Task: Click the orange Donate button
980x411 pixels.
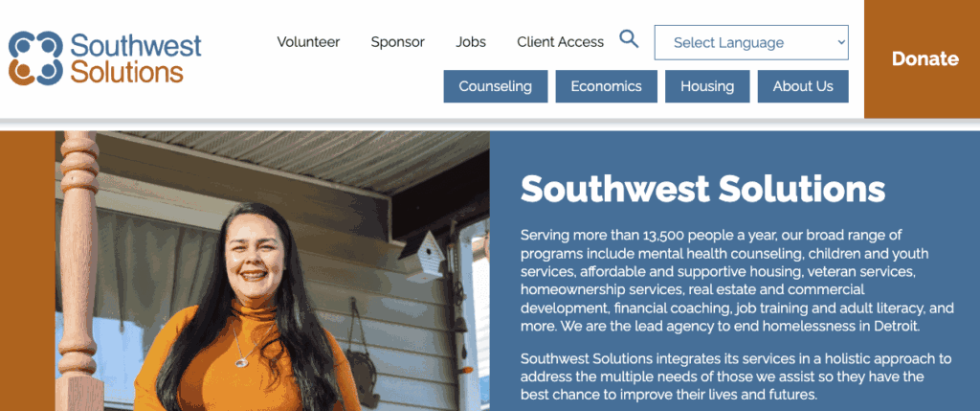Action: pyautogui.click(x=922, y=58)
